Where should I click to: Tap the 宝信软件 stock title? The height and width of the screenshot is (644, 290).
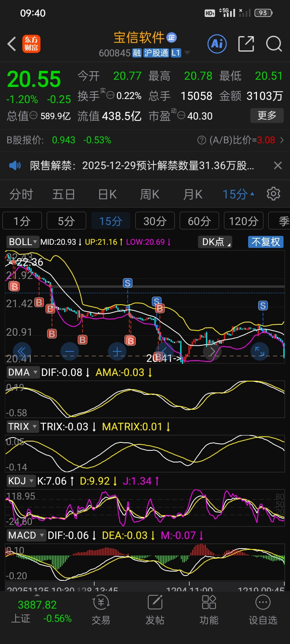pos(139,37)
